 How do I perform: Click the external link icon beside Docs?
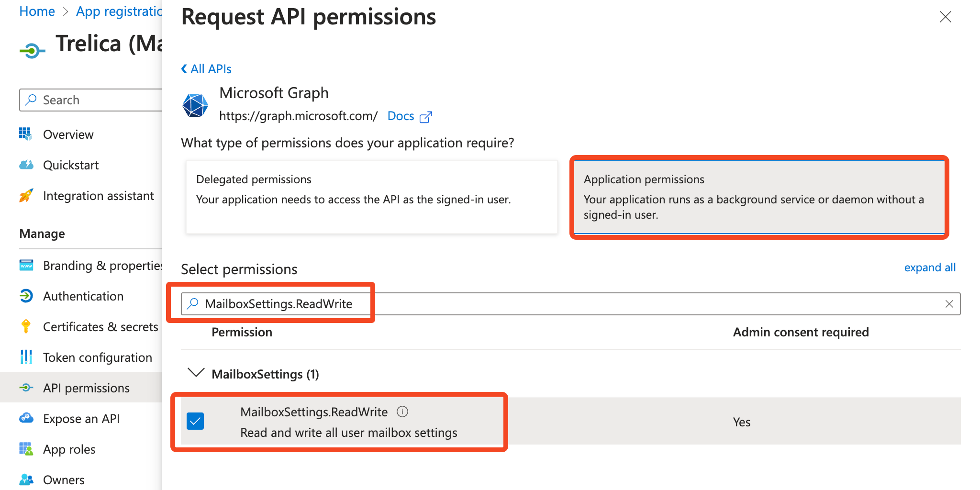pos(425,117)
